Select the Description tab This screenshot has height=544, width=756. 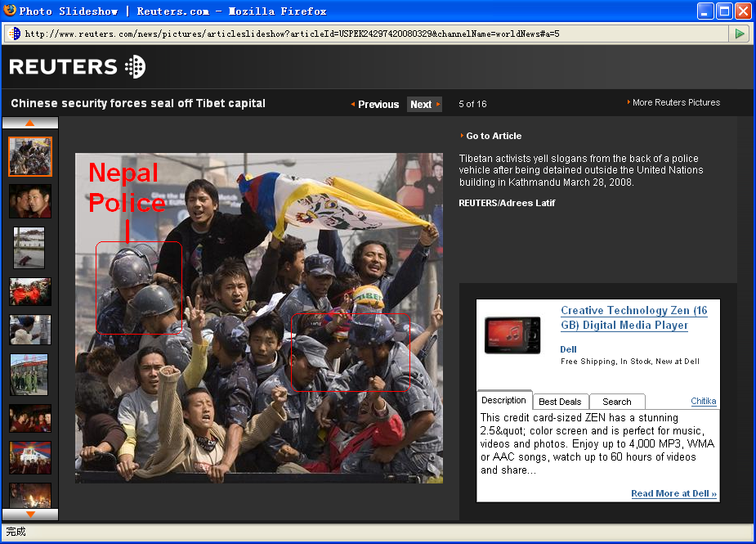[x=503, y=400]
